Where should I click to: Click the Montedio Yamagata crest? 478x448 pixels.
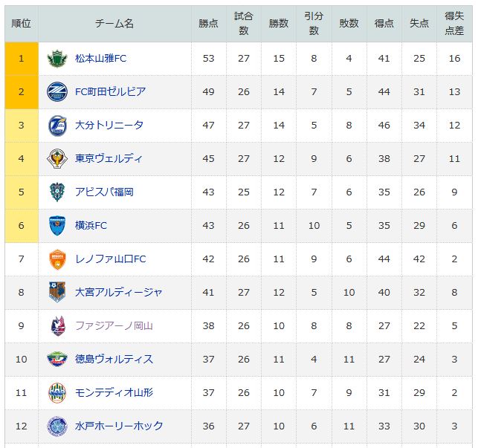(57, 393)
